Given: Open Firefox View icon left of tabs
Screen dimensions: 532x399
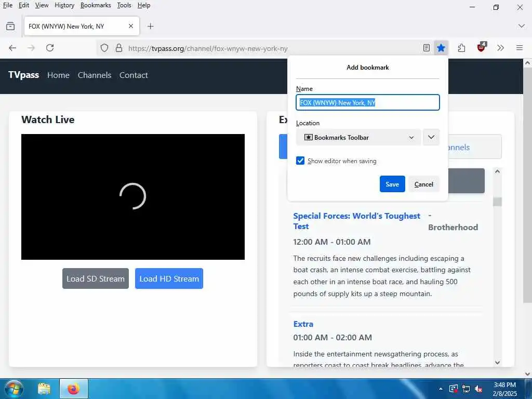Looking at the screenshot, I should [x=10, y=26].
